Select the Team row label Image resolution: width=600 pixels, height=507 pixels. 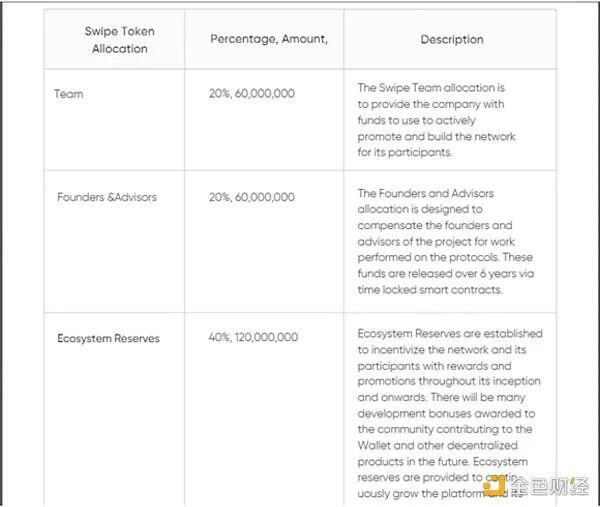pos(69,94)
